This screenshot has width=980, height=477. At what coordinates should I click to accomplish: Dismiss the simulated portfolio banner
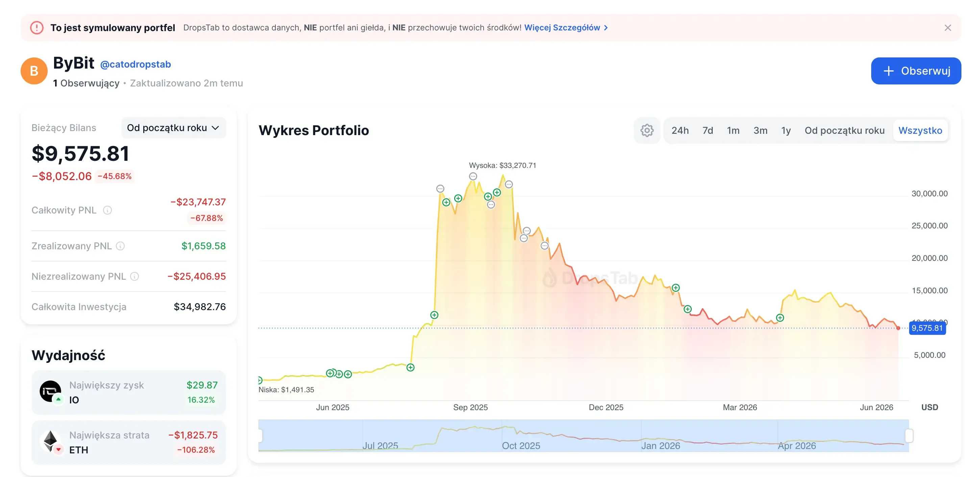coord(948,28)
